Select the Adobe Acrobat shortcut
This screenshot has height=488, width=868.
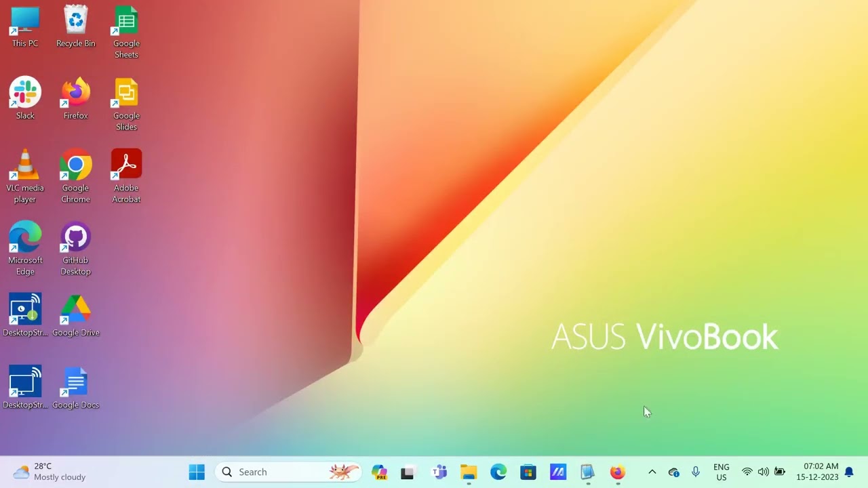(x=126, y=177)
